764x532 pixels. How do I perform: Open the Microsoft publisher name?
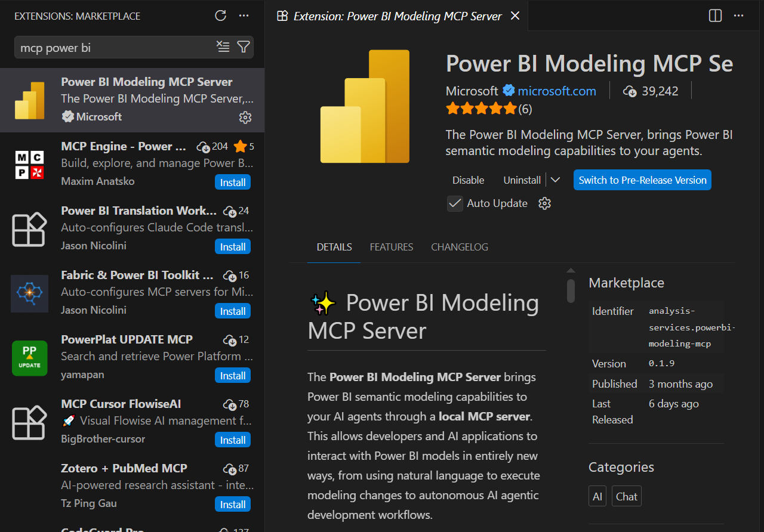[472, 91]
